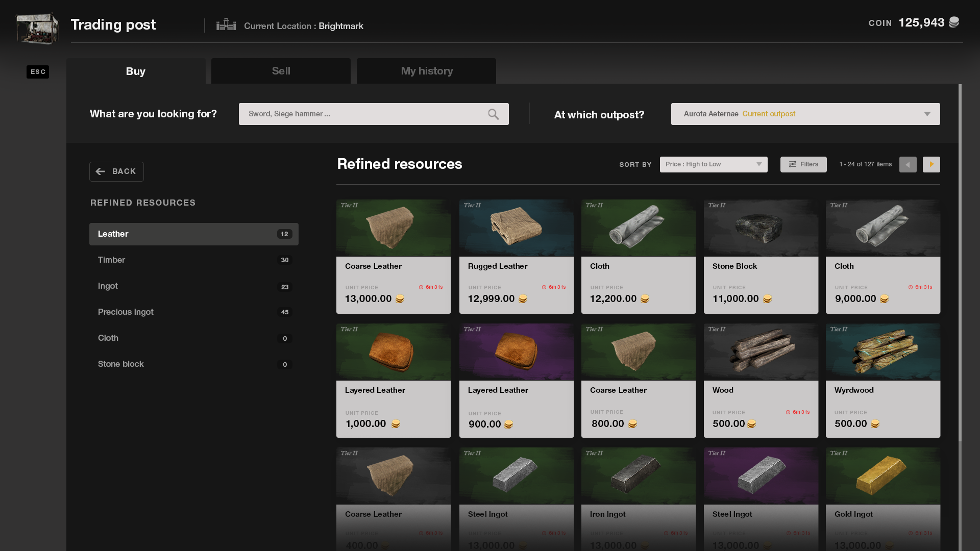Switch to the Sell tab
This screenshot has width=980, height=551.
(281, 71)
